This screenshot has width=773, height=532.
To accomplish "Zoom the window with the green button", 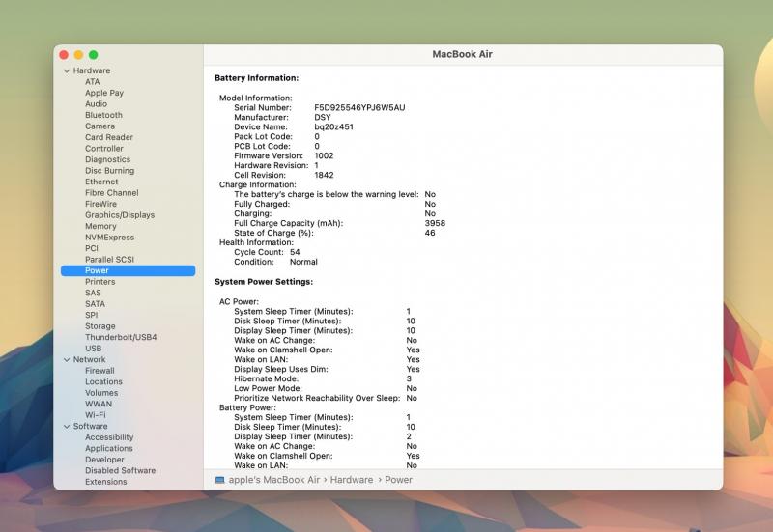I will (93, 55).
